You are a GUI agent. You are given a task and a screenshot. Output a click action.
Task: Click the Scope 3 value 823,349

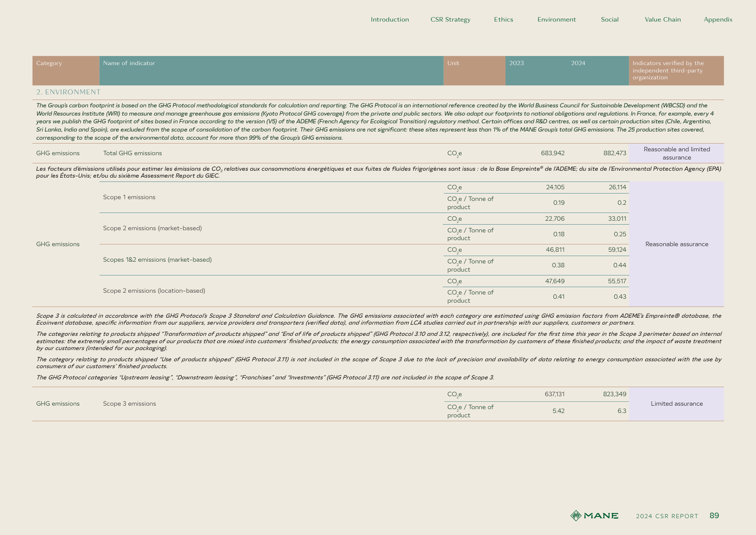coord(615,394)
